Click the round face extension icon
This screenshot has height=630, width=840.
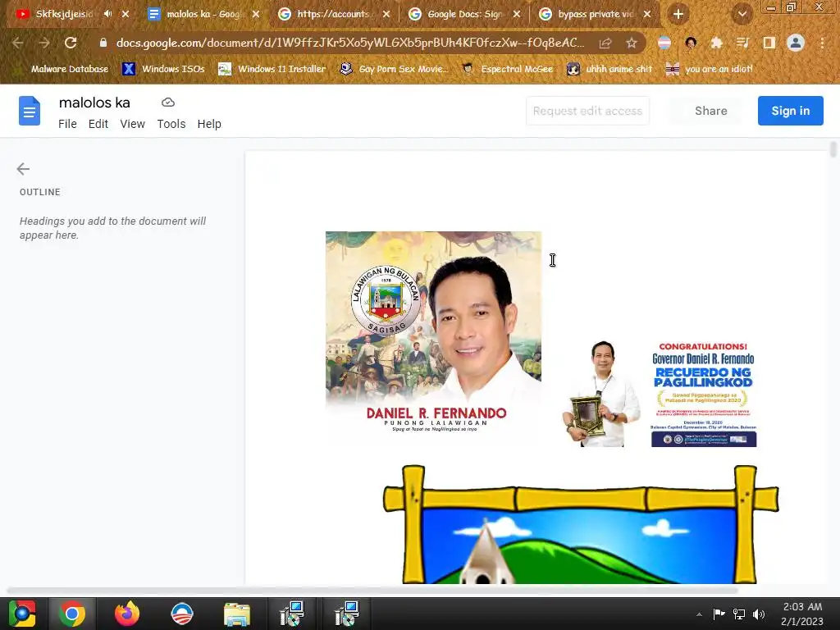(691, 43)
